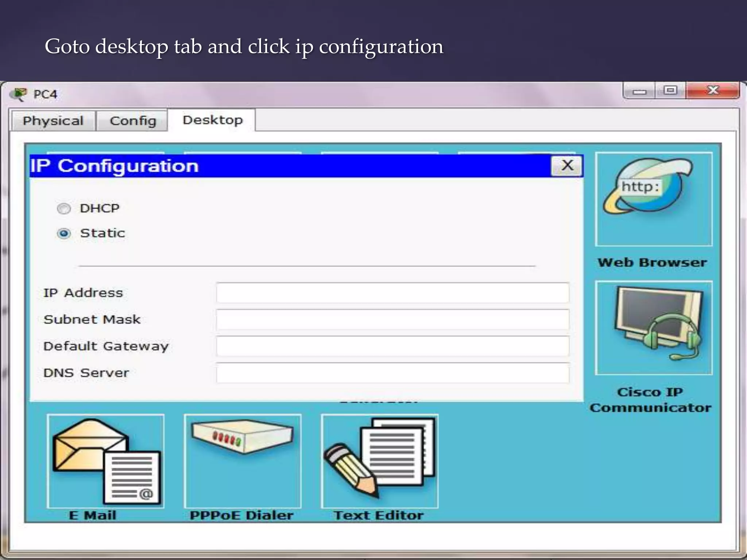Click the DNS Server input field

[x=392, y=373]
